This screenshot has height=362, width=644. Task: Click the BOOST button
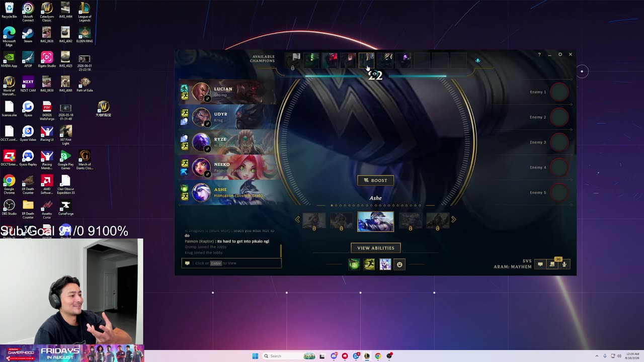(x=375, y=180)
